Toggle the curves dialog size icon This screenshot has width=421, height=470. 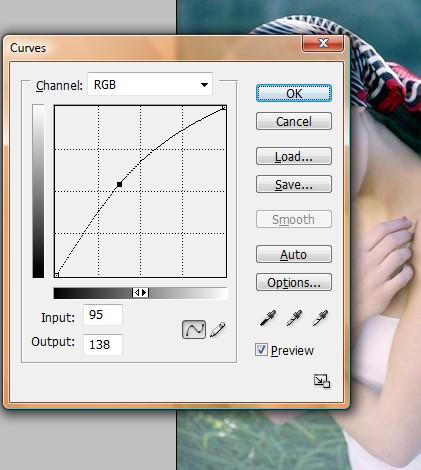[322, 381]
